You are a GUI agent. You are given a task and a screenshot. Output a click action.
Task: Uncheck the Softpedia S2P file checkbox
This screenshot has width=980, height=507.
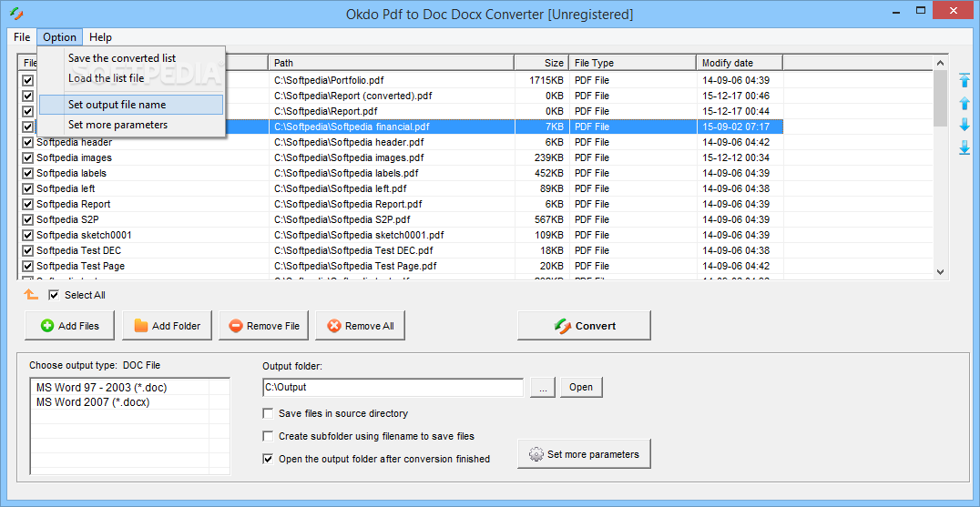pos(27,219)
